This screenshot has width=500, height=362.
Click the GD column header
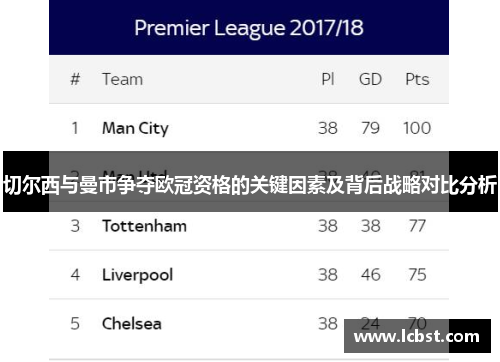pos(370,79)
